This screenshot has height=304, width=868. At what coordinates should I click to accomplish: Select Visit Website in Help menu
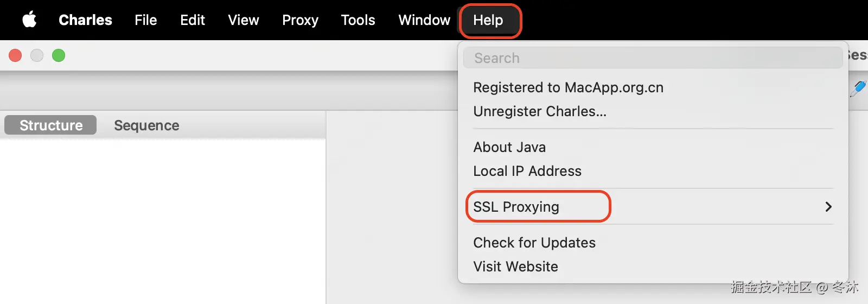click(x=515, y=267)
